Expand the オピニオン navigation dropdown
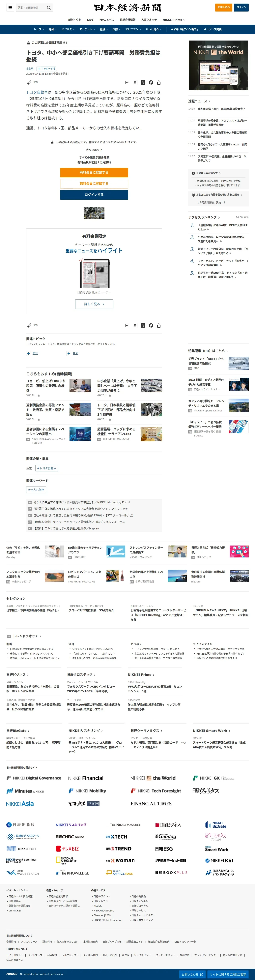 (x=133, y=29)
